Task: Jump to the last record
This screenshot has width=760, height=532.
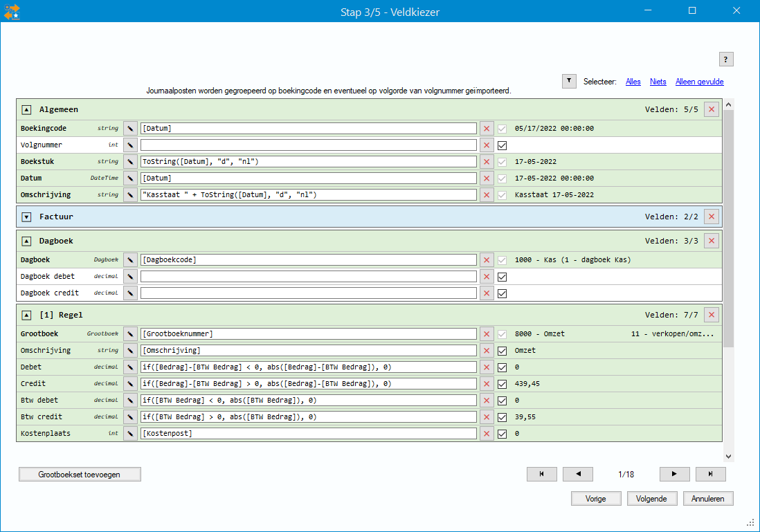Action: point(711,475)
